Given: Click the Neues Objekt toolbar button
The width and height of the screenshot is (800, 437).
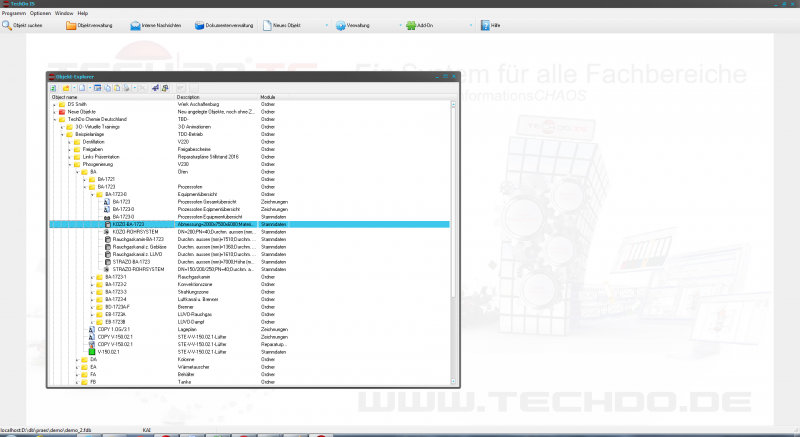Looking at the screenshot, I should [282, 25].
